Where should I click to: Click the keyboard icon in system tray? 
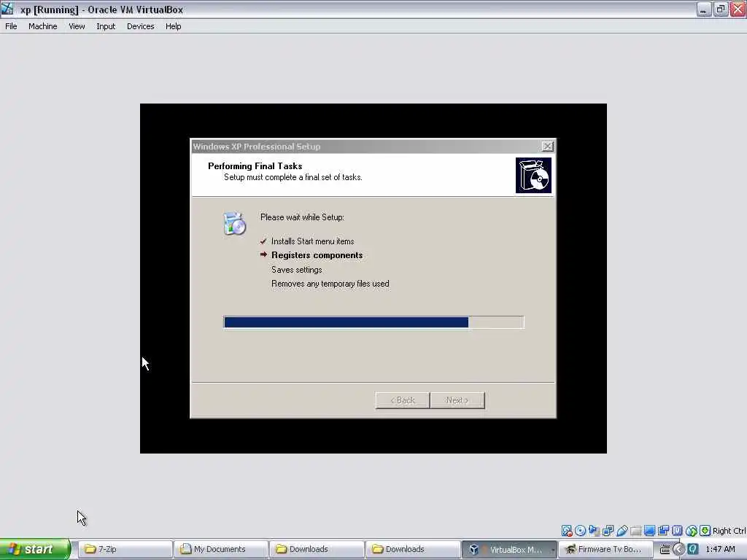[665, 550]
